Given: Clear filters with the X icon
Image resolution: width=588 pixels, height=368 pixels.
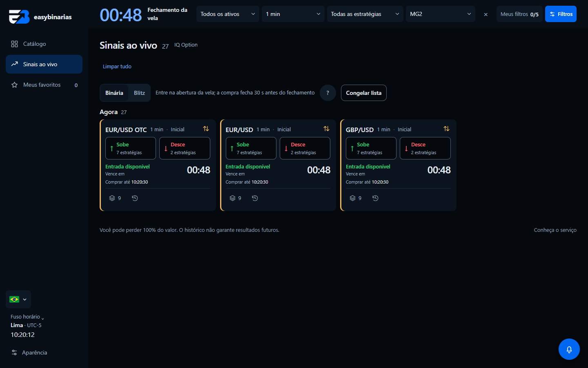Looking at the screenshot, I should coord(486,14).
